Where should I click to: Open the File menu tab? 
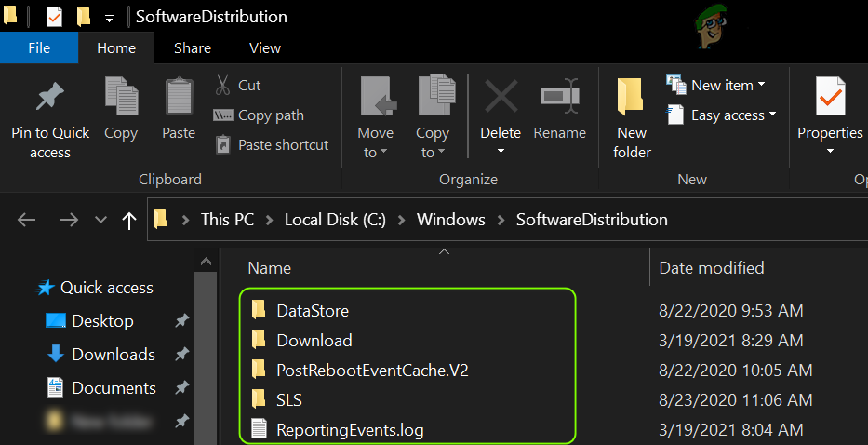(x=39, y=48)
